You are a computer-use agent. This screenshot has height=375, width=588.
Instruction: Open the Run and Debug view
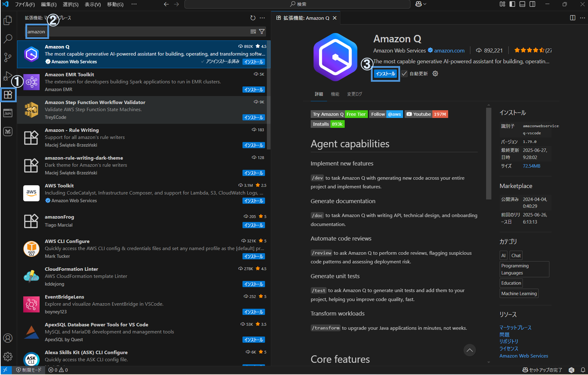[8, 75]
